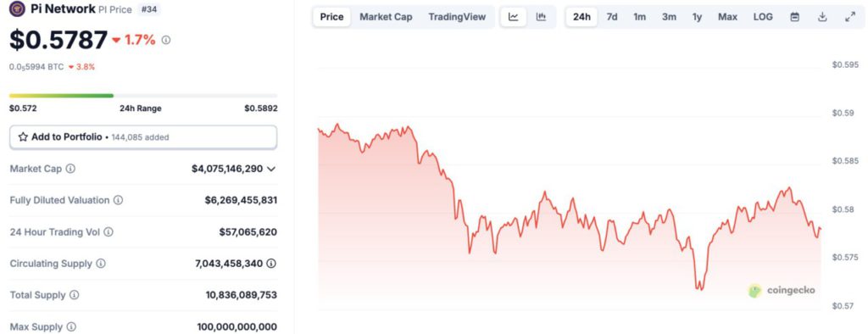The width and height of the screenshot is (868, 334).
Task: Switch to the candlestick chart icon
Action: click(541, 17)
